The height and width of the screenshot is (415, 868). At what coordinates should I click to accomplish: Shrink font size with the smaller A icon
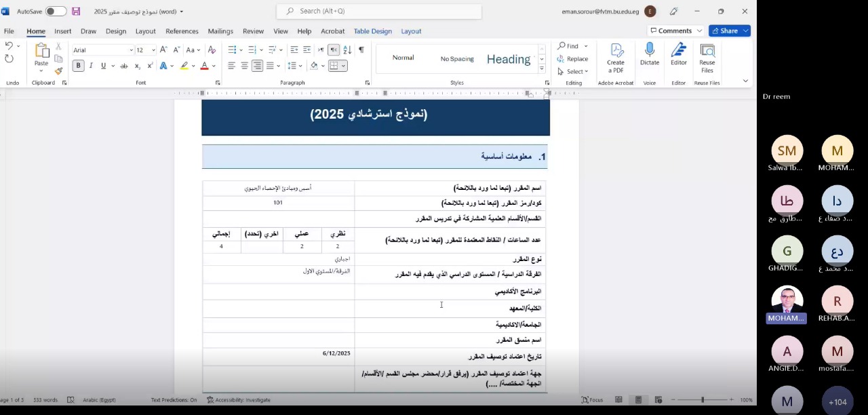pos(175,50)
